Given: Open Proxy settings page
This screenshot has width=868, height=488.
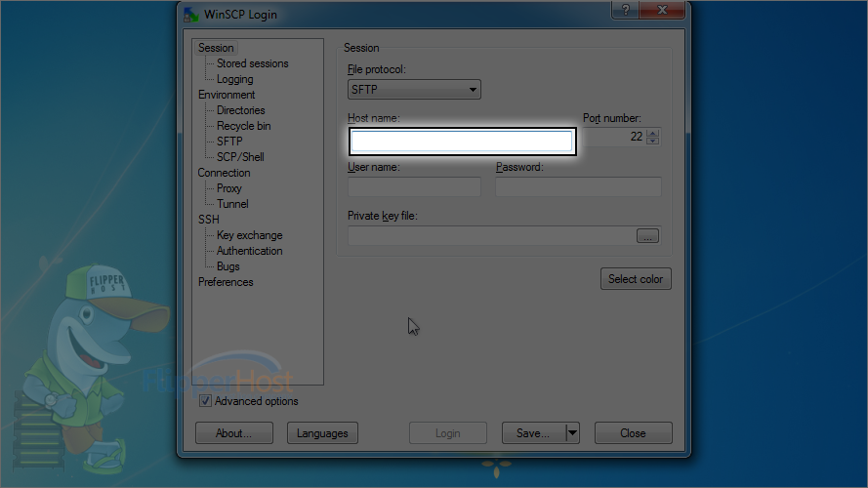Looking at the screenshot, I should click(229, 188).
